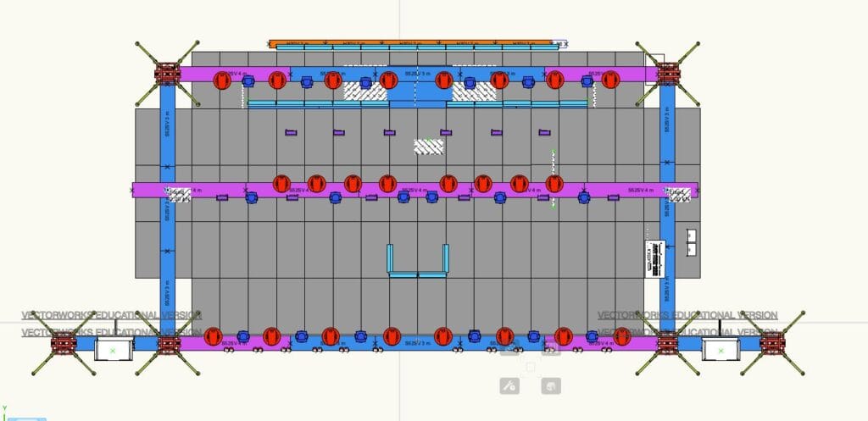Click the rightmost red light on middle truss
868x421 pixels.
(554, 184)
